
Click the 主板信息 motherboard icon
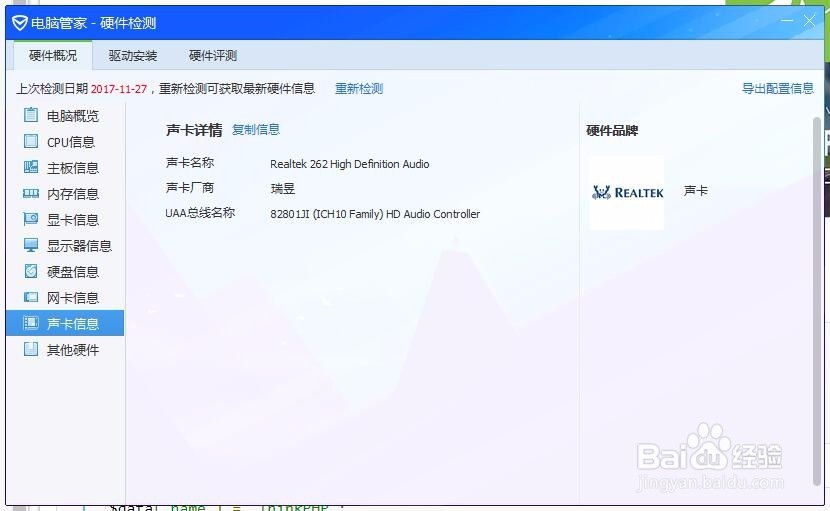31,167
